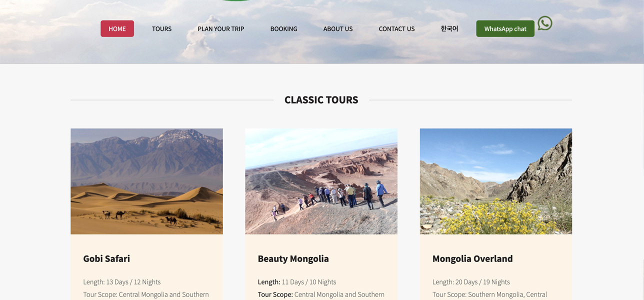Open the WhatsApp chat button
This screenshot has height=300, width=644.
[505, 28]
